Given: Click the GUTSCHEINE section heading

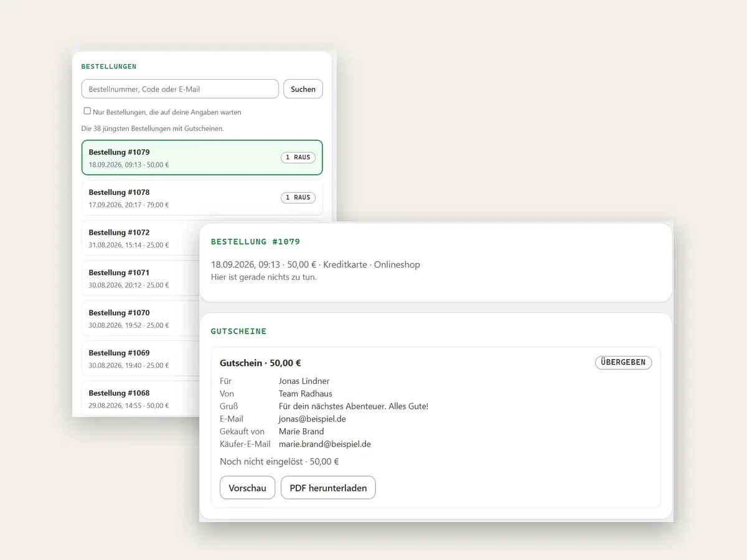Looking at the screenshot, I should coord(238,331).
